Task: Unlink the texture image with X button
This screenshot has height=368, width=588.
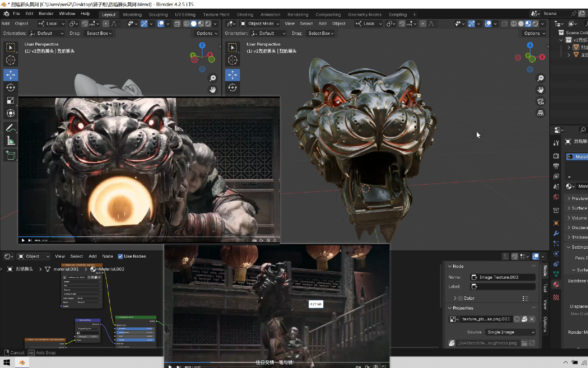Action: pos(532,319)
